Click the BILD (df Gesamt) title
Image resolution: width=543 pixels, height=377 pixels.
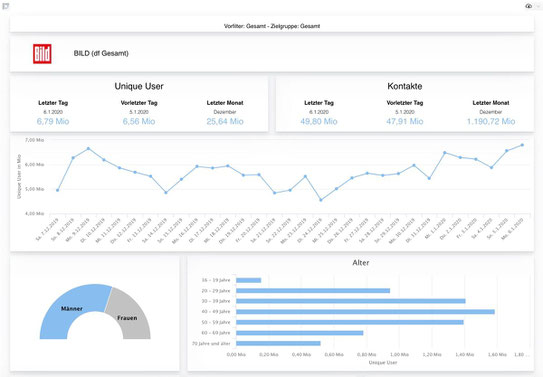[x=101, y=53]
